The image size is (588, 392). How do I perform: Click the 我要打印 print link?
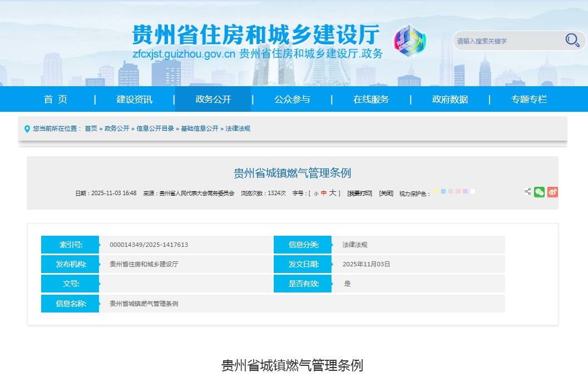coord(359,193)
